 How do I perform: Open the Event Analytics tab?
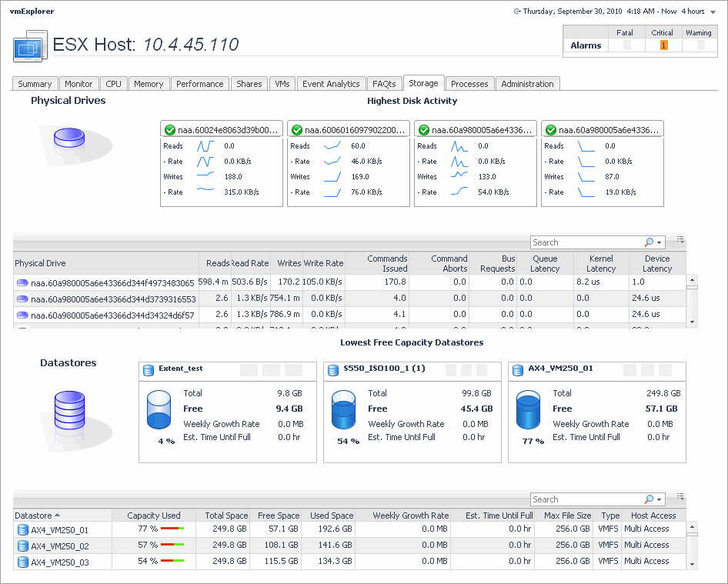pos(331,84)
